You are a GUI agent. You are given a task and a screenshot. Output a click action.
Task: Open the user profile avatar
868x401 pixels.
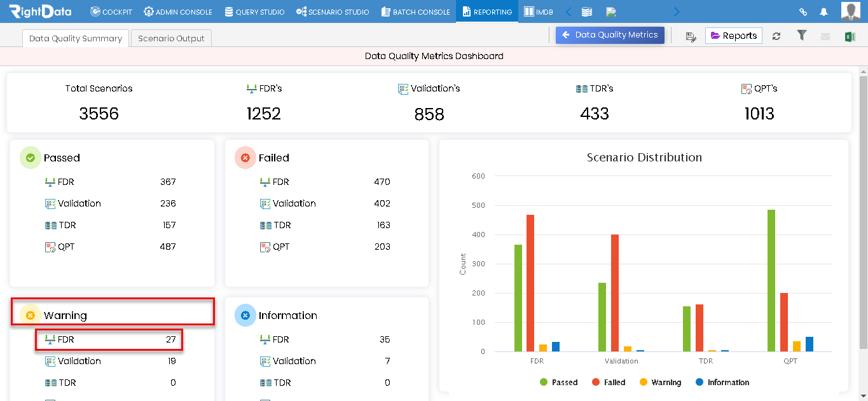tap(851, 11)
